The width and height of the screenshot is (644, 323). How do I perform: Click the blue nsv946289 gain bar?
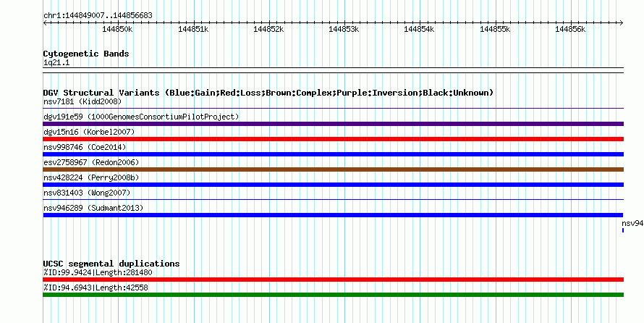coord(333,215)
